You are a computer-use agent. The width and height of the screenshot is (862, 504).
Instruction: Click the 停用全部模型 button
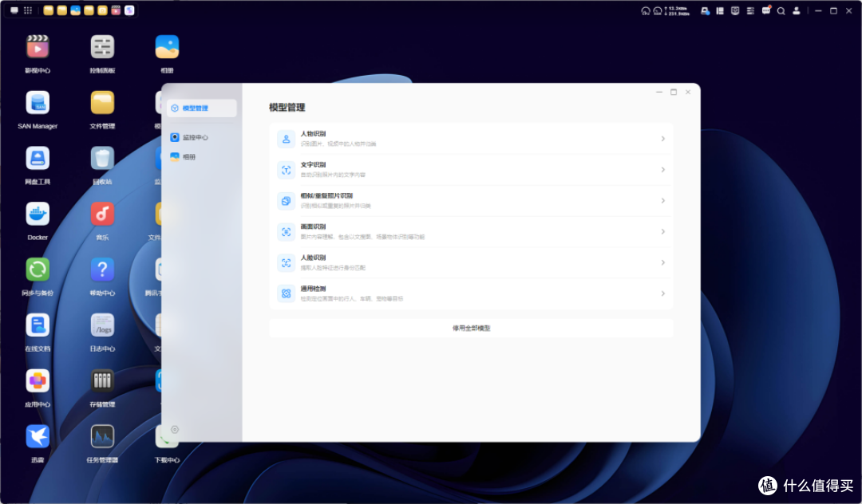(x=471, y=328)
